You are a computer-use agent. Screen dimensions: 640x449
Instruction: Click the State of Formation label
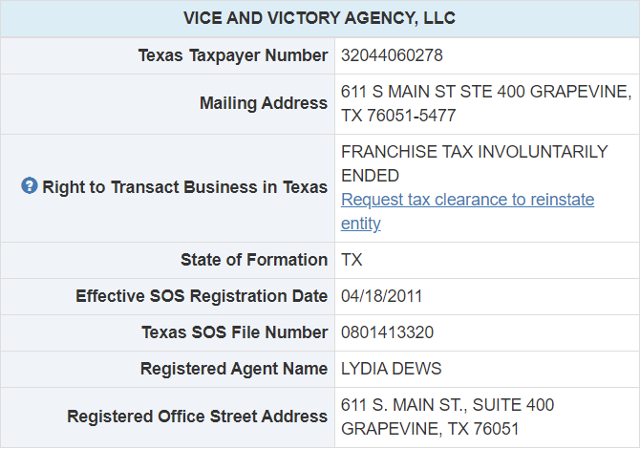(x=254, y=260)
